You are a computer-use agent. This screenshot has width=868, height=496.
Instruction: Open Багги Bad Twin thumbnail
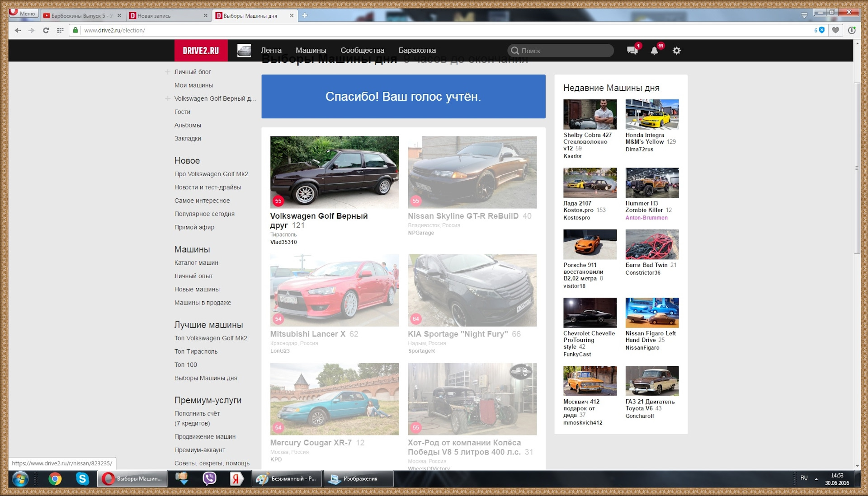click(652, 244)
